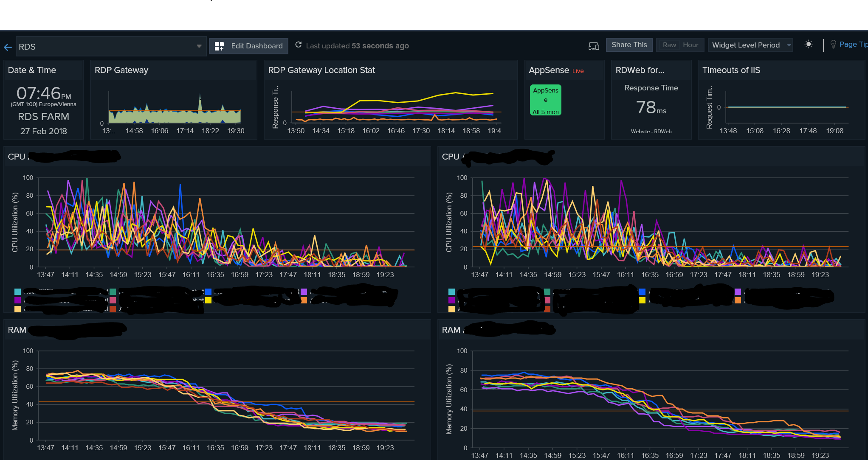This screenshot has width=868, height=460.
Task: Toggle yellow series legend in right CPU chart
Action: 642,300
